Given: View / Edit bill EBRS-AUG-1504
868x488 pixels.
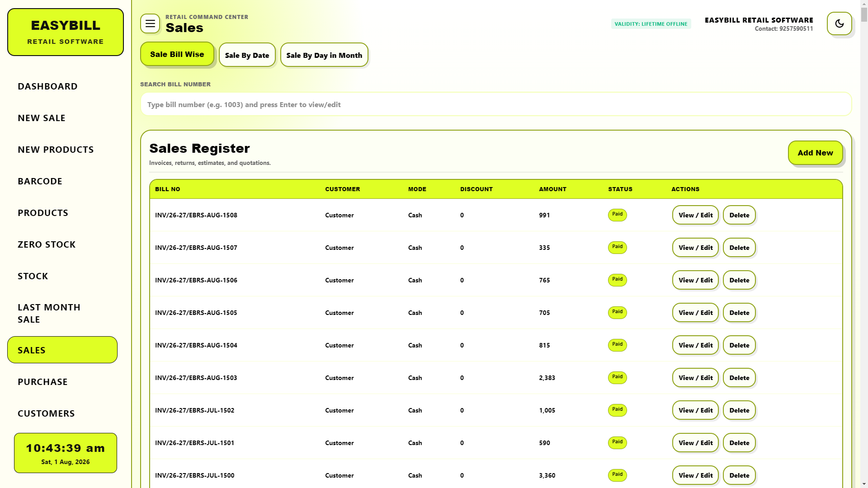Looking at the screenshot, I should tap(695, 345).
